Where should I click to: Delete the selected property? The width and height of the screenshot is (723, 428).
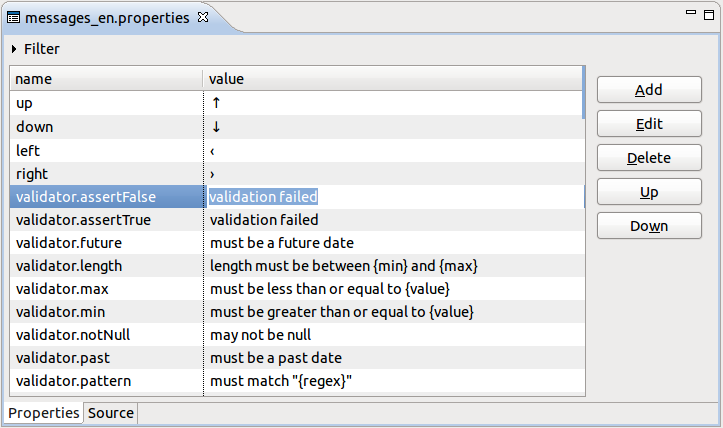click(x=649, y=158)
